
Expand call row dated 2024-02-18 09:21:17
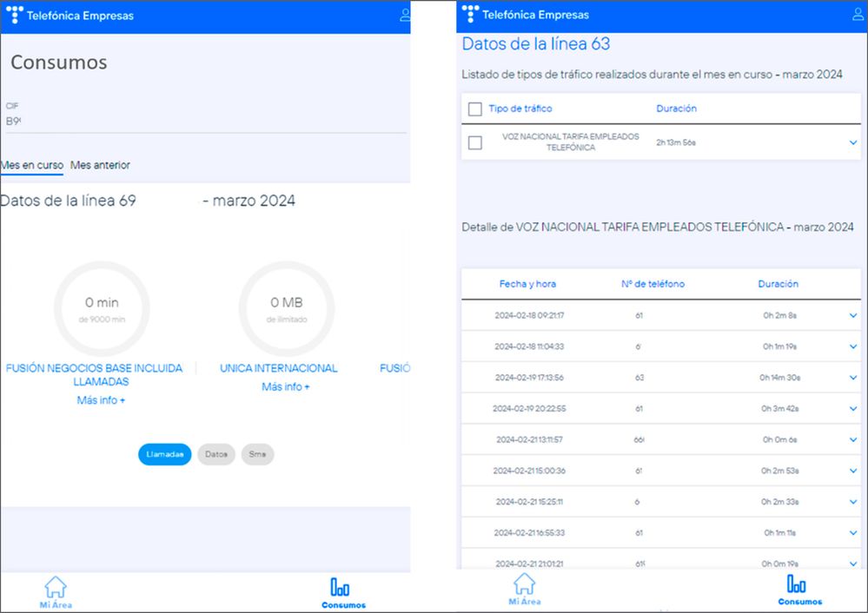(852, 315)
